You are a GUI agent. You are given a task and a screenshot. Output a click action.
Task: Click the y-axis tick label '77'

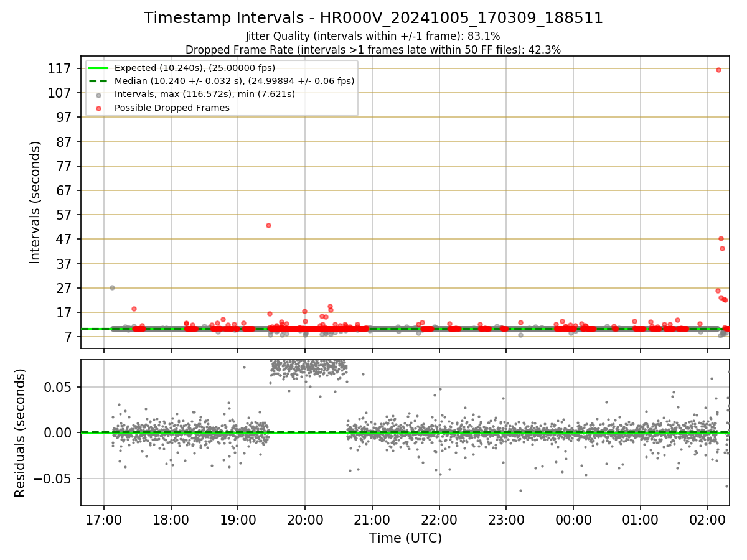(x=64, y=166)
